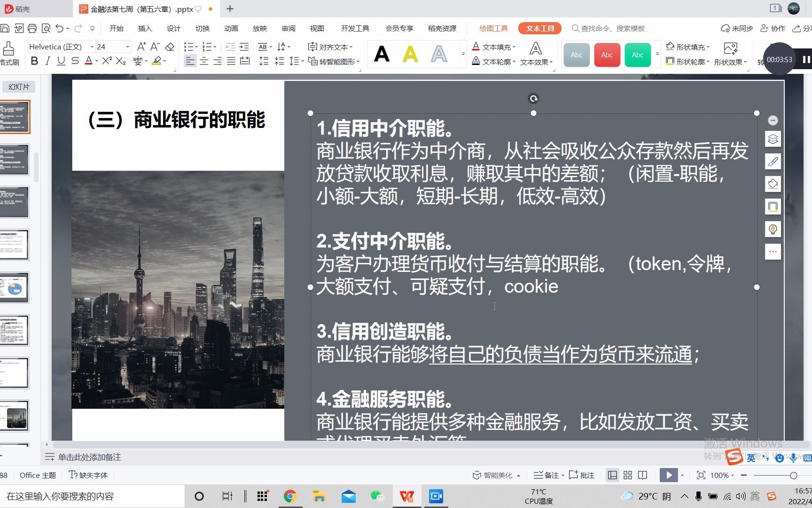Increase font size
Viewport: 812px width, 508px height.
coord(141,47)
